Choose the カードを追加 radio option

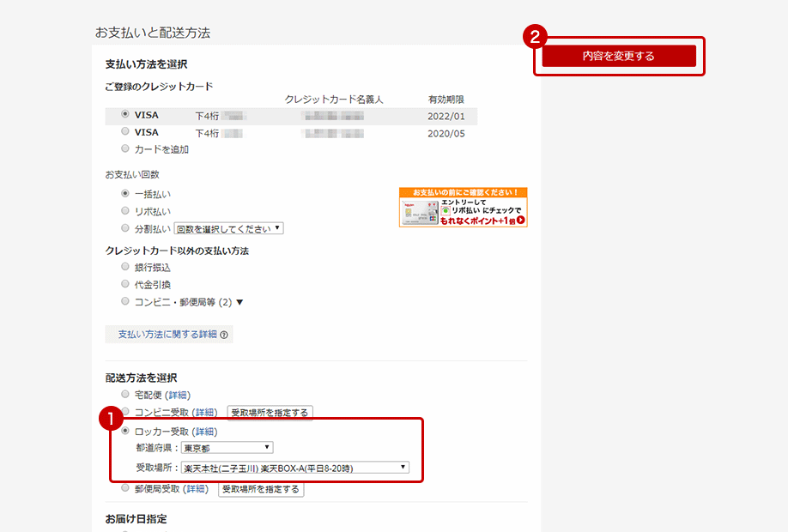[126, 148]
